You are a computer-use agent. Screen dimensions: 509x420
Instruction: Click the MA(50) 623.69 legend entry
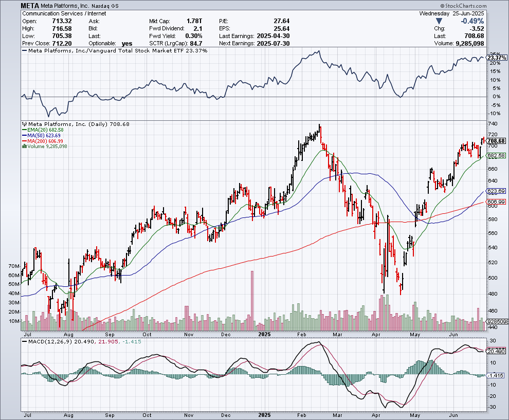(41, 135)
